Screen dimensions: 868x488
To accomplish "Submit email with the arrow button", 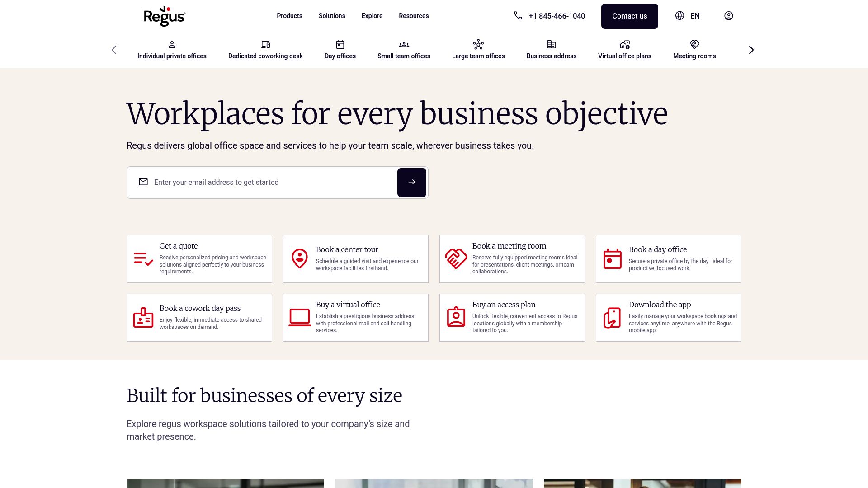I will click(x=411, y=182).
